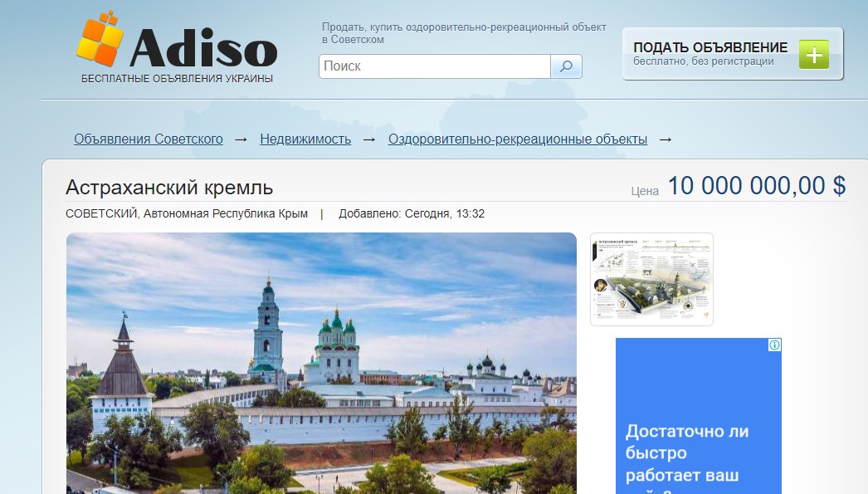Image resolution: width=868 pixels, height=494 pixels.
Task: Open Оздоровительно-рекреационные объекты breadcrumb link
Action: pos(518,139)
